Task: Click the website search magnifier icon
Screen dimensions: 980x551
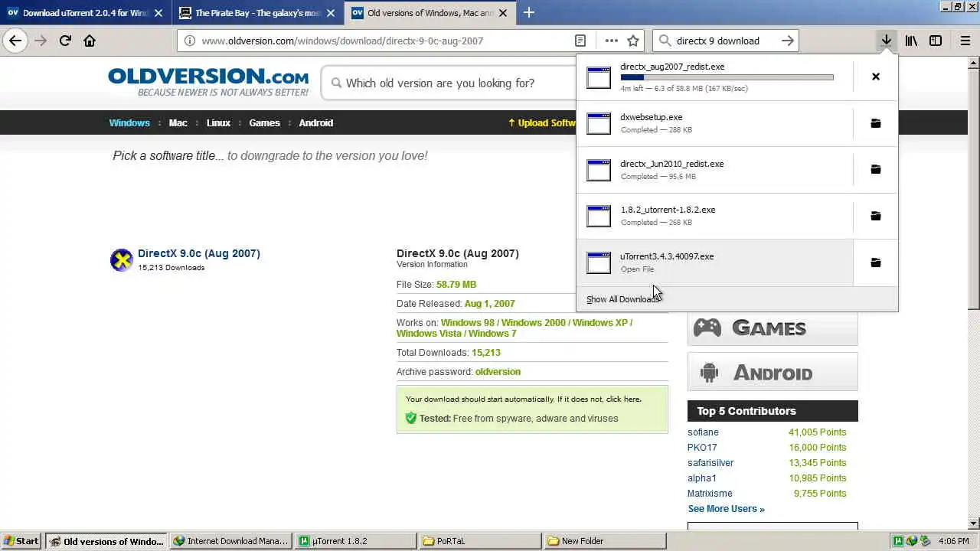Action: 336,83
